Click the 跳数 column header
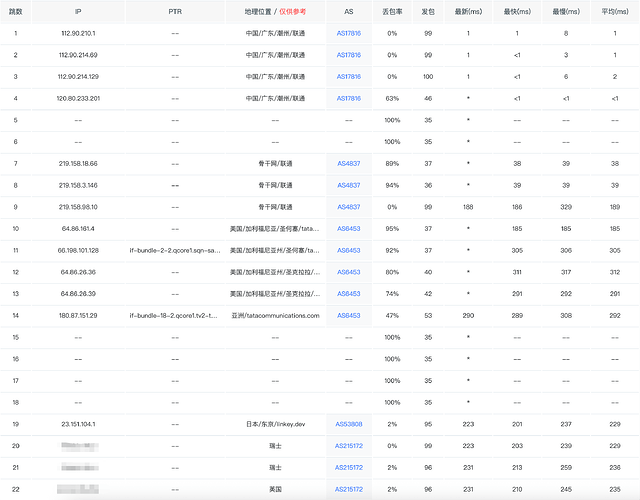 click(x=16, y=12)
